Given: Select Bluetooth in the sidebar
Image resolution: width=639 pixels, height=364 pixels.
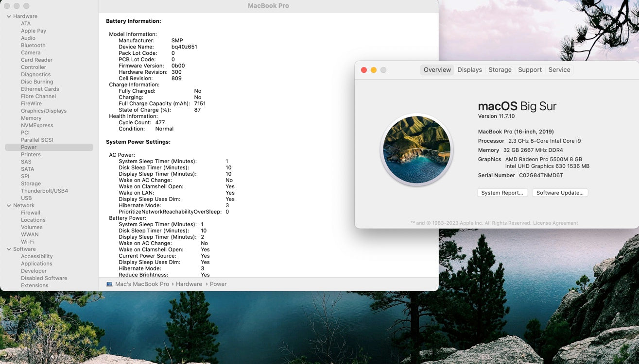Looking at the screenshot, I should [x=33, y=45].
